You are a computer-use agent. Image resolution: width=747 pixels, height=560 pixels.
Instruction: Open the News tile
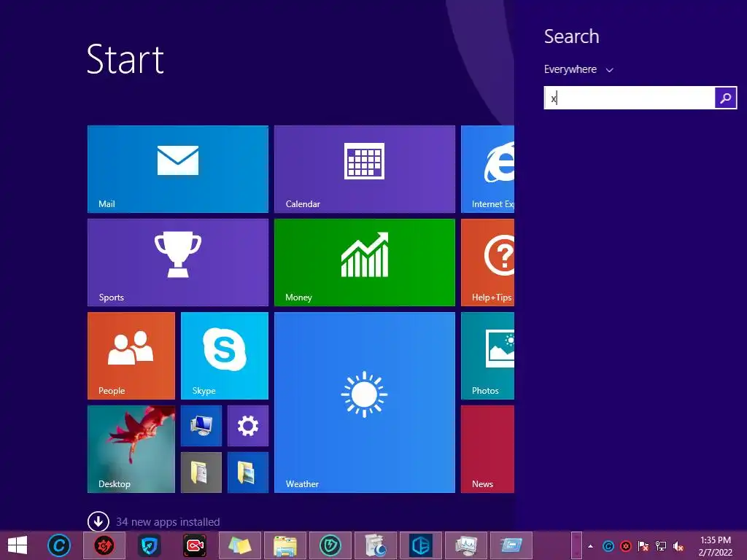tap(487, 449)
